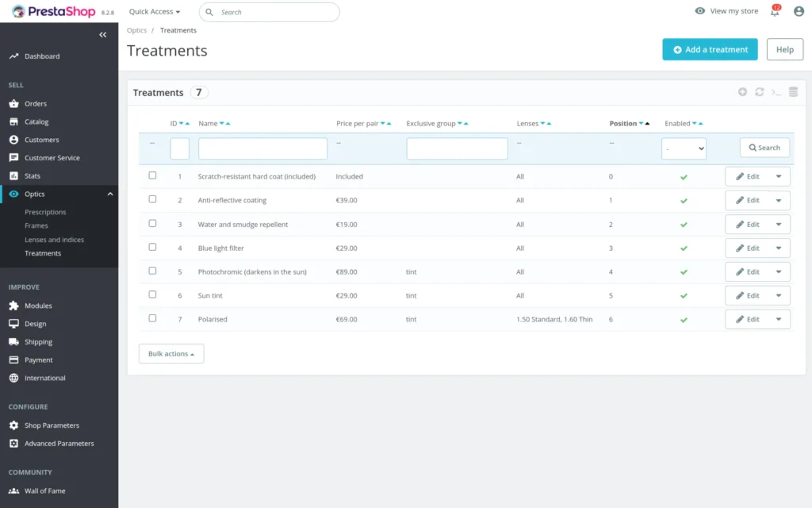Open the Quick Access dropdown
The width and height of the screenshot is (812, 508).
click(155, 11)
